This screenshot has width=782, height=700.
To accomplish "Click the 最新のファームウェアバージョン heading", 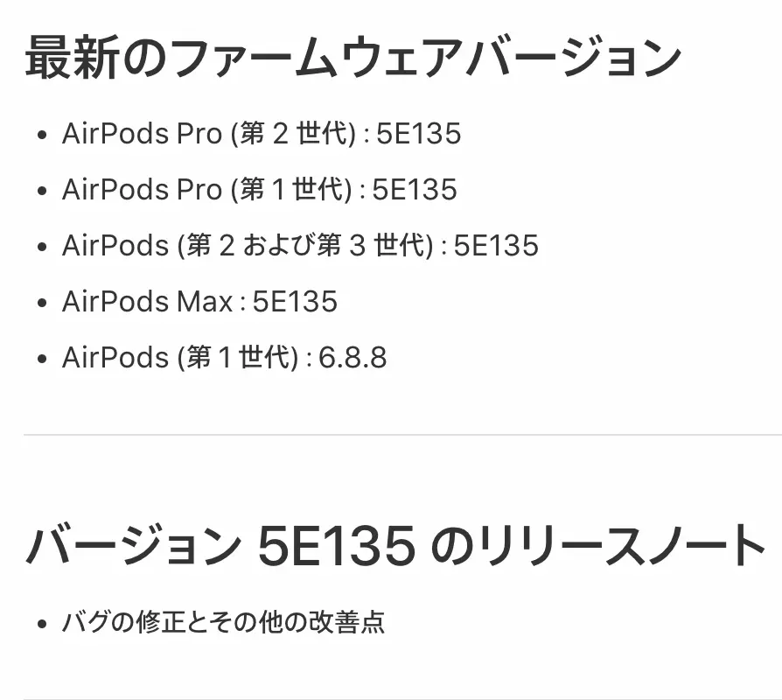I will tap(353, 58).
